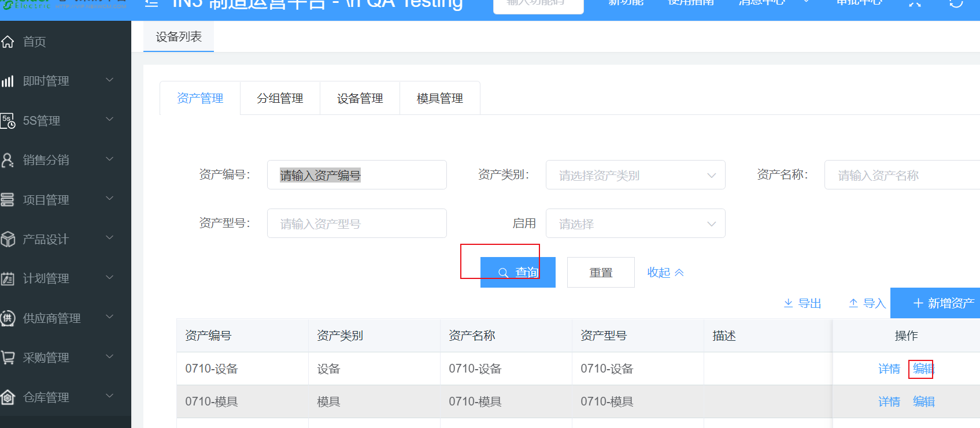Click the 即时管理 bar chart icon
The width and height of the screenshot is (980, 428).
coord(8,81)
